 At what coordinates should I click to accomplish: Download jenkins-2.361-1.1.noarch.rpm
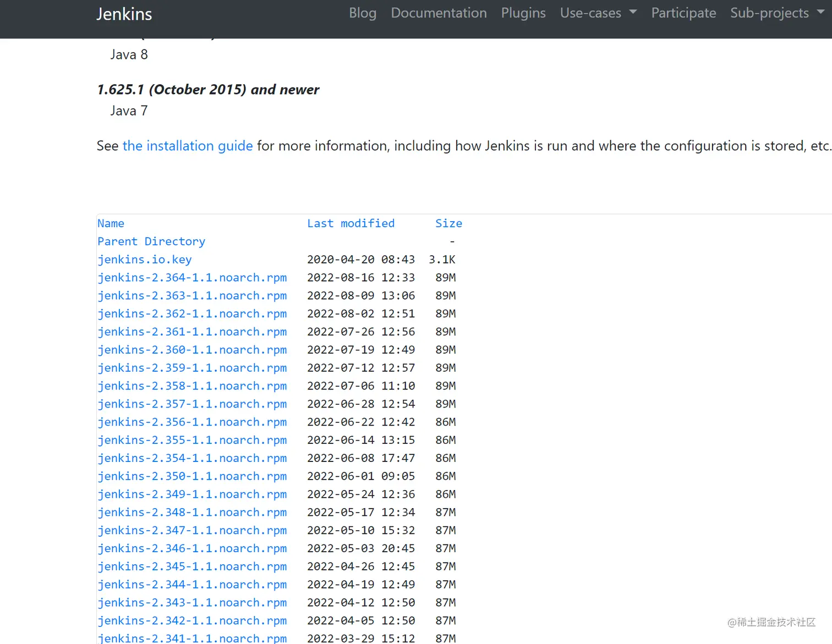click(192, 332)
